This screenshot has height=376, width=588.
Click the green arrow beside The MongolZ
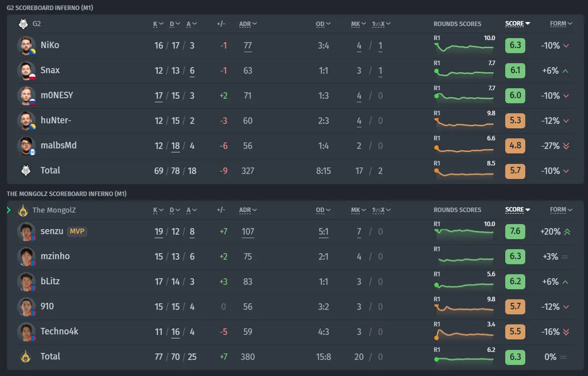point(9,210)
